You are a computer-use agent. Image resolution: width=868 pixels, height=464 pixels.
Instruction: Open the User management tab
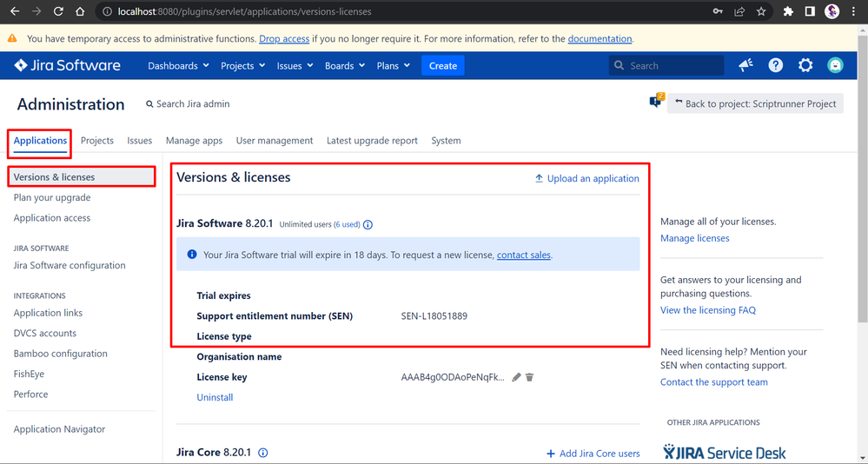pyautogui.click(x=275, y=141)
